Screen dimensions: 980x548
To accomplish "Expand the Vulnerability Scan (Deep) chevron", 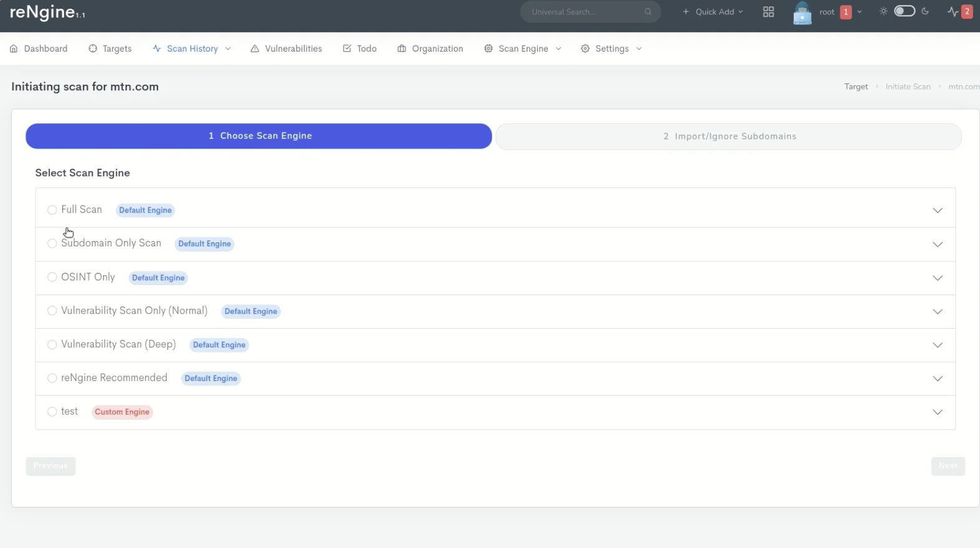I will coord(938,345).
